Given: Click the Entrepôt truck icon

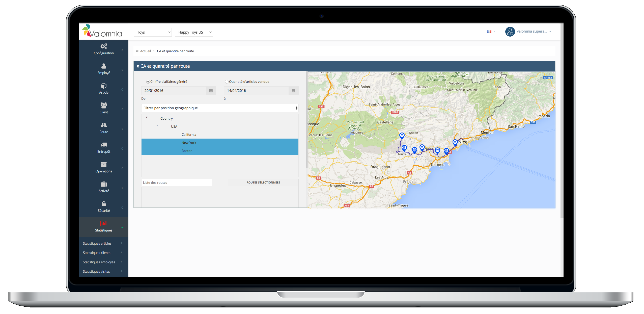Looking at the screenshot, I should (x=104, y=145).
